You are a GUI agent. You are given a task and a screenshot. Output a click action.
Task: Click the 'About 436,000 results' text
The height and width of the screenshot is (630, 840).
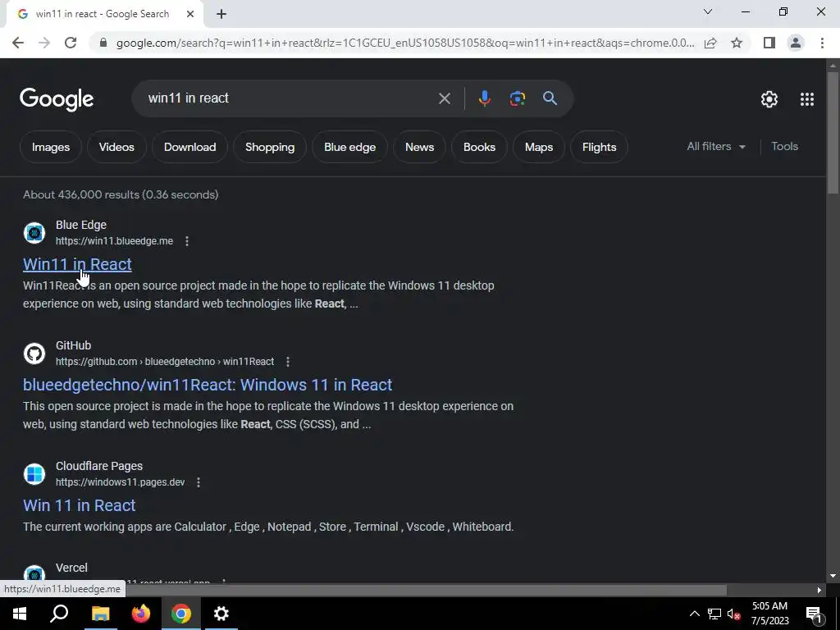[x=121, y=194]
